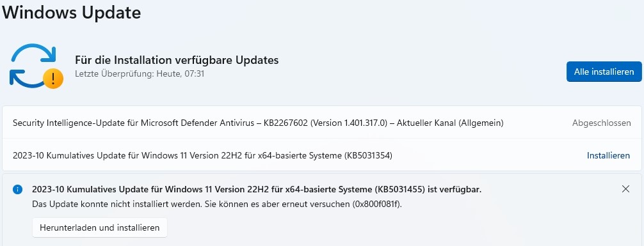644x246 pixels.
Task: Click the heading Für die Installation verfügbare Updates
Action: [177, 60]
